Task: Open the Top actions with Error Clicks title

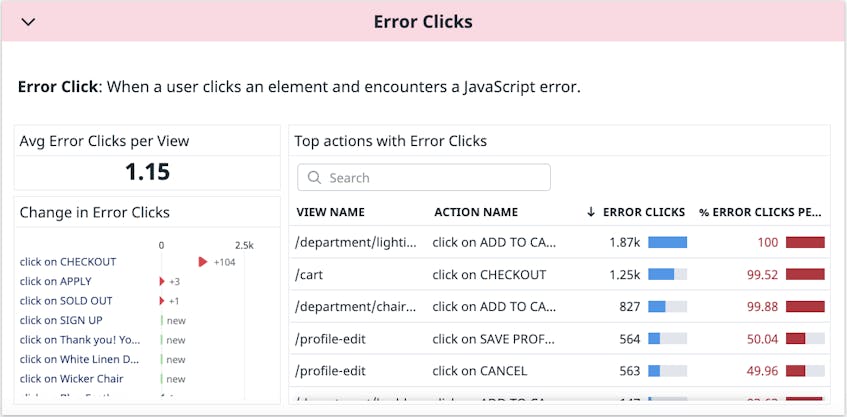Action: [x=391, y=141]
